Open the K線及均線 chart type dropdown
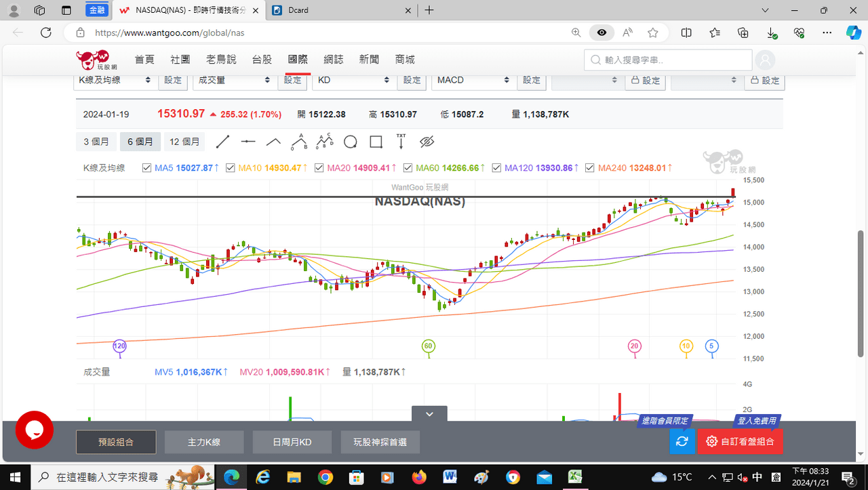 (x=115, y=80)
